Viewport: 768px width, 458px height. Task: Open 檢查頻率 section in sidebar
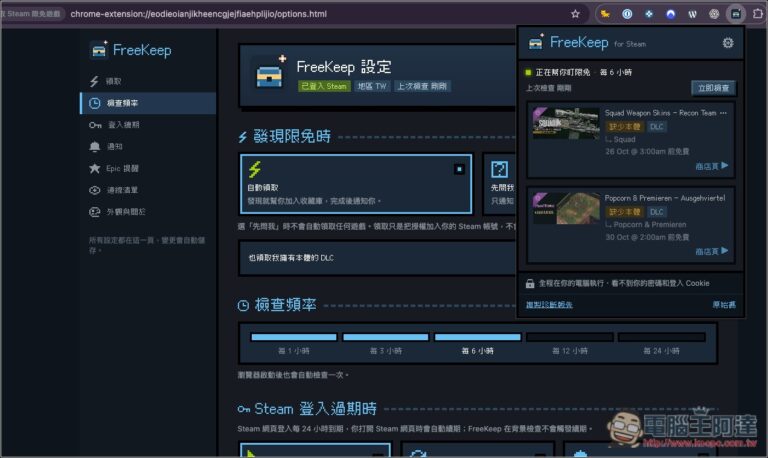click(x=148, y=103)
